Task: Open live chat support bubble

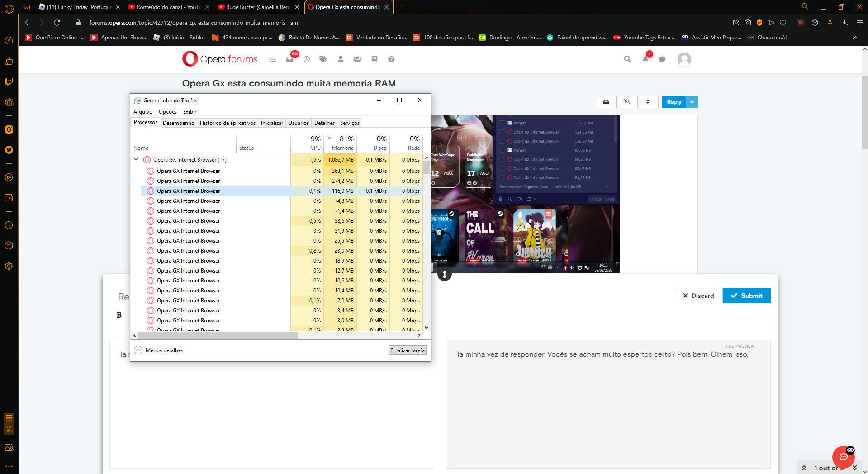Action: pyautogui.click(x=844, y=457)
